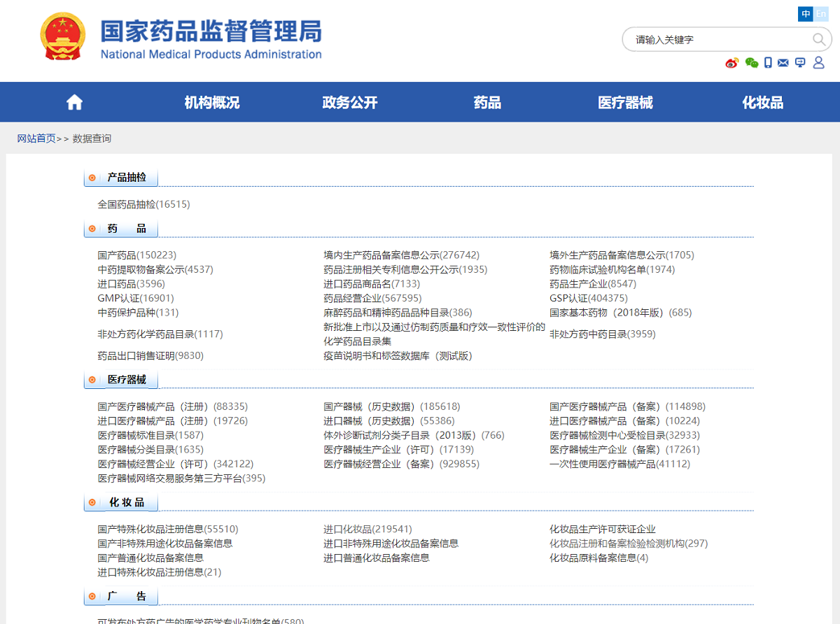The image size is (840, 624).
Task: Switch to Chinese with 中 toggle
Action: pos(804,13)
